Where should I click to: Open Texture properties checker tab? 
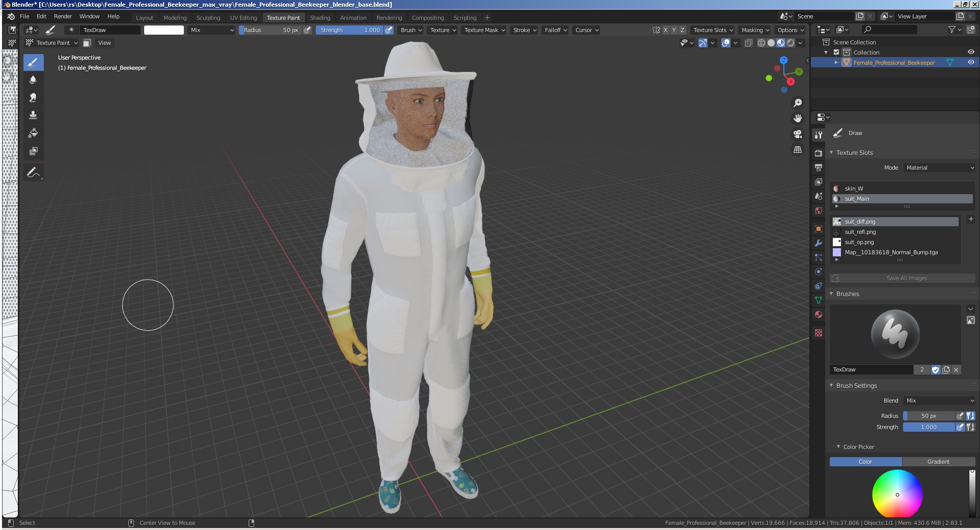point(819,333)
